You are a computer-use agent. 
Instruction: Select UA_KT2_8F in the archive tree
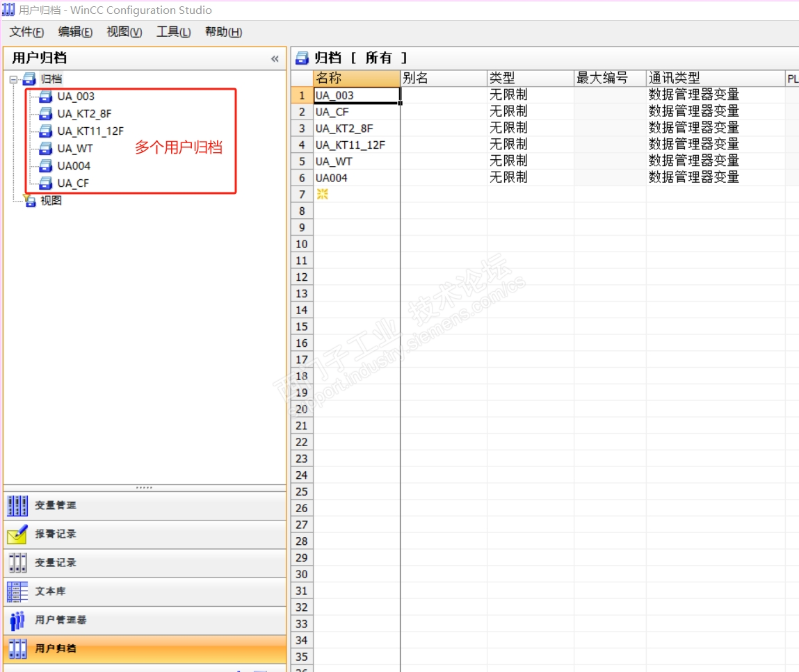84,113
